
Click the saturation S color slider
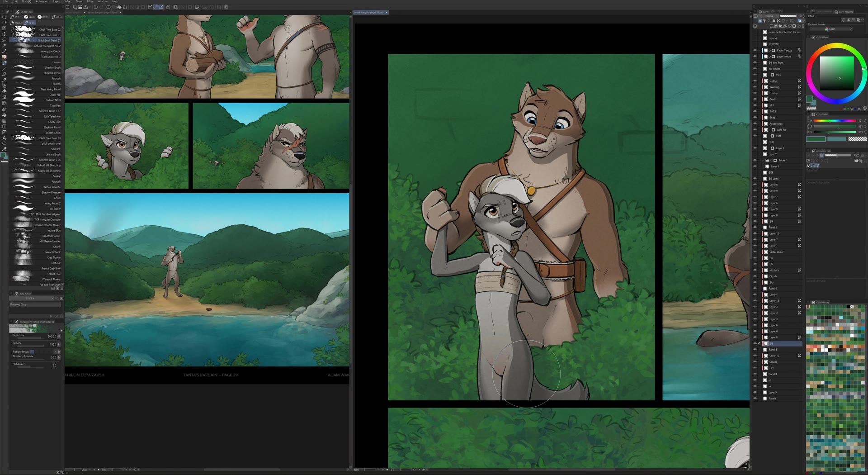pos(835,126)
